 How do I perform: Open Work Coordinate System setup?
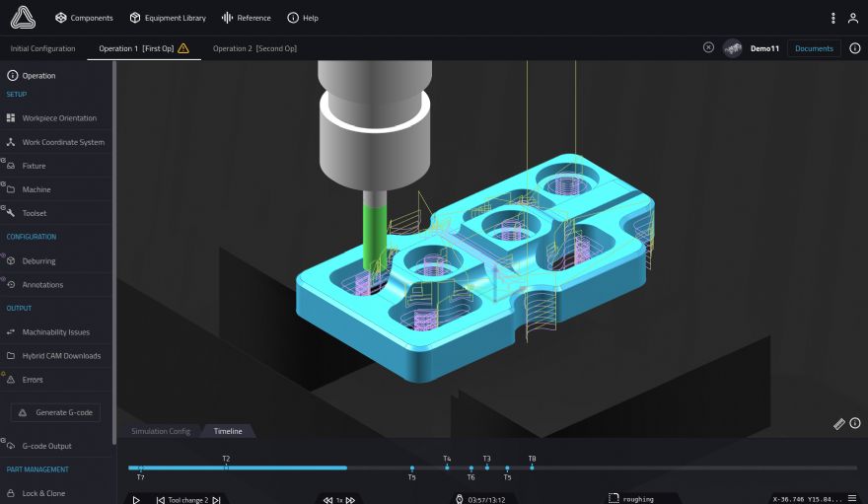point(63,142)
